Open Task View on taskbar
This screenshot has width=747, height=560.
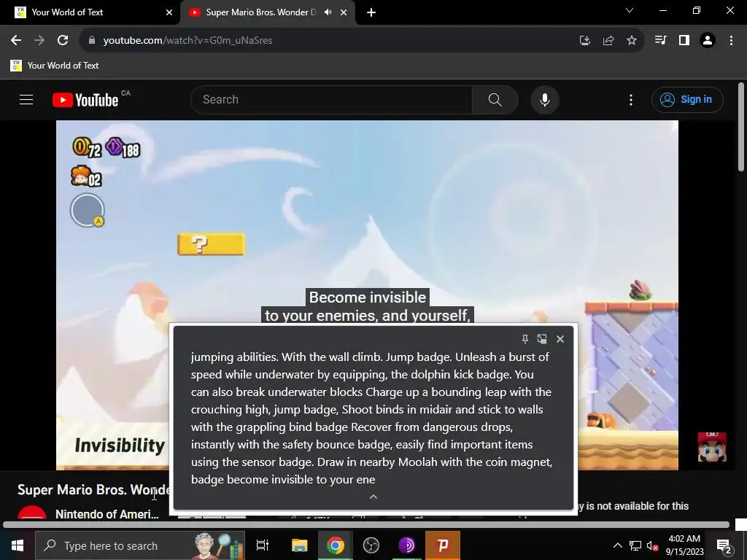pos(263,545)
